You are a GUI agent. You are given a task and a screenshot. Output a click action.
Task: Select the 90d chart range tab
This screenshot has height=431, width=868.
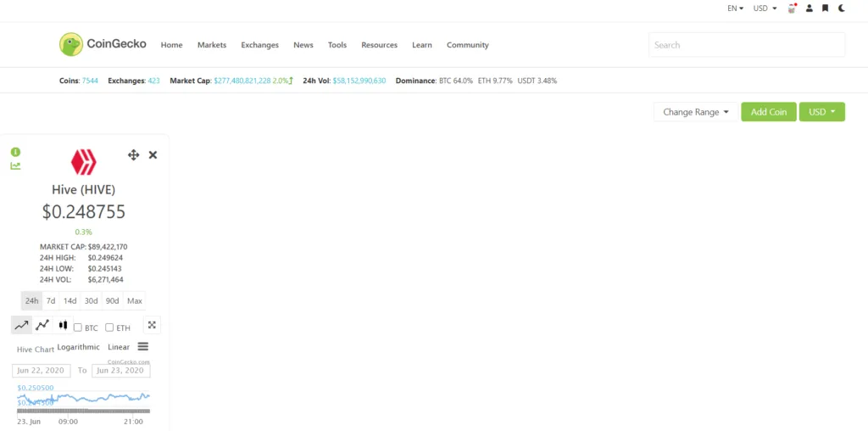[113, 301]
